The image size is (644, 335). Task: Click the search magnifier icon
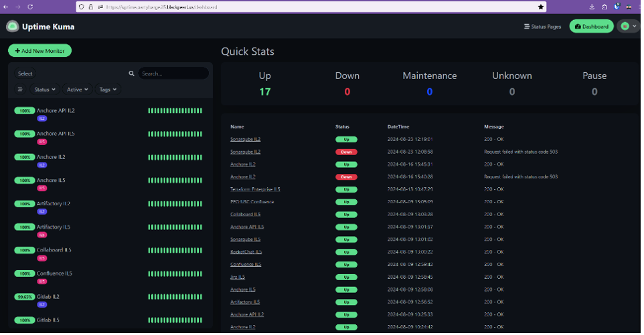[x=131, y=74]
